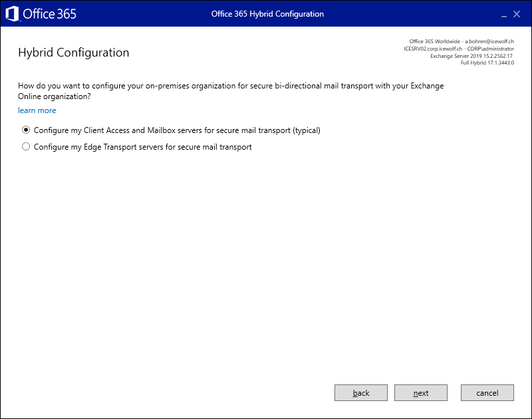Click the Office 365 logo icon
The image size is (532, 419).
coord(13,14)
